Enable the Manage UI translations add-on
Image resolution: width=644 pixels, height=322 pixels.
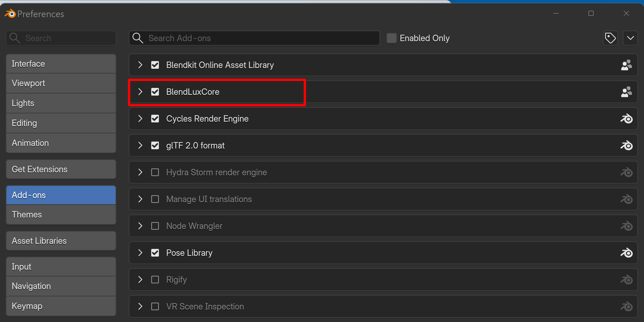155,199
